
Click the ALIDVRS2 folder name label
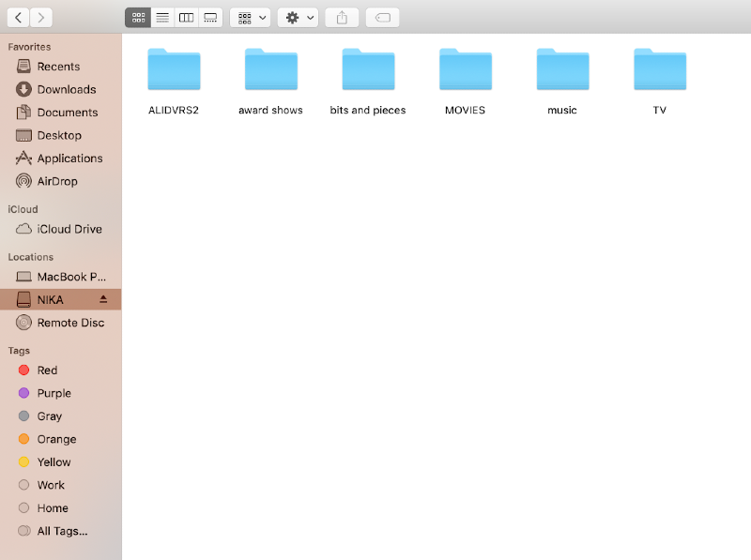click(x=174, y=111)
